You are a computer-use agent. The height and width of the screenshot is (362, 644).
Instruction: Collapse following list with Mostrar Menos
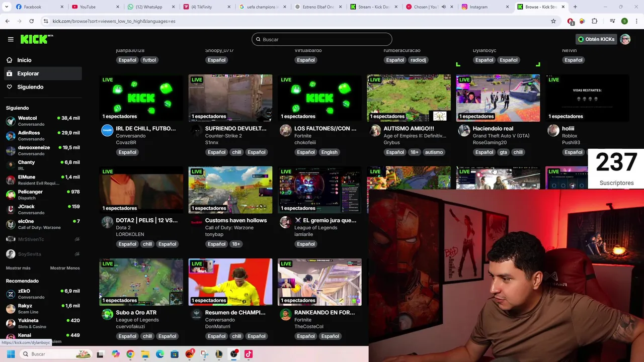[x=65, y=268]
